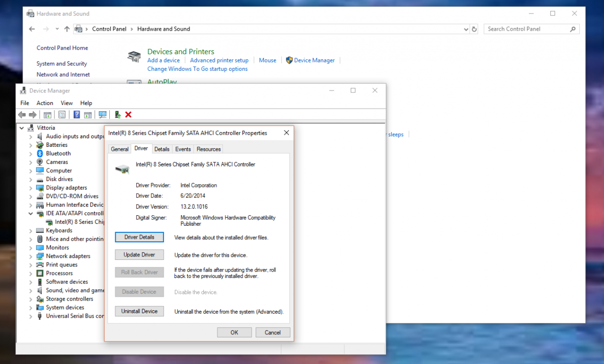
Task: Click the Cameras webcam icon
Action: [x=40, y=162]
